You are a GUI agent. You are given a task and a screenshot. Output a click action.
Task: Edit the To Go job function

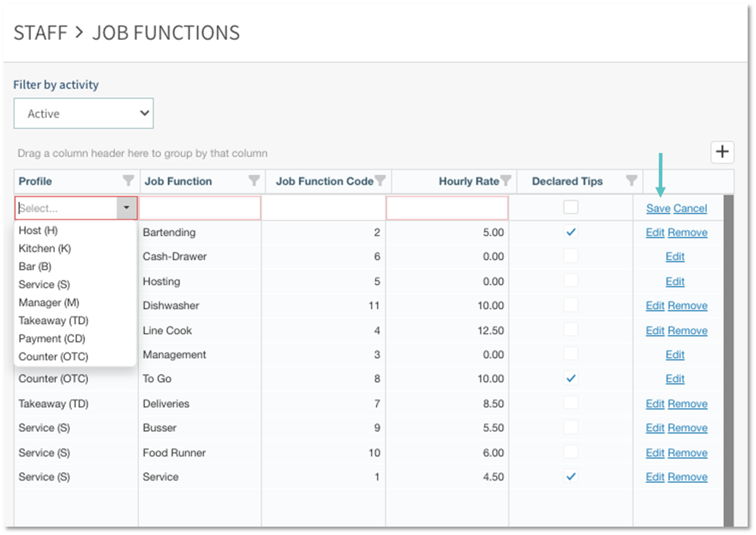click(675, 379)
